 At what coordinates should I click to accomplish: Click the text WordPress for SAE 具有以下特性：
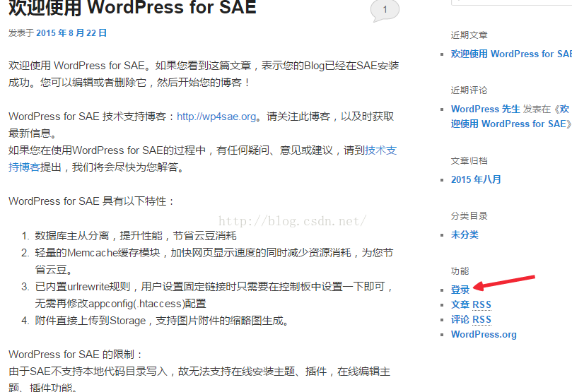click(92, 201)
